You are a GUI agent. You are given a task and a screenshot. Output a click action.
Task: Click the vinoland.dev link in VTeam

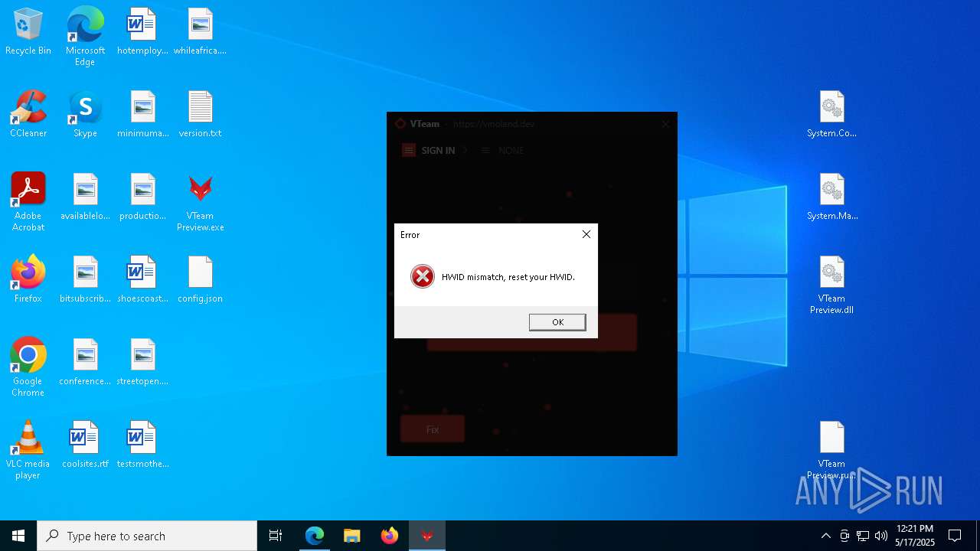(x=494, y=124)
